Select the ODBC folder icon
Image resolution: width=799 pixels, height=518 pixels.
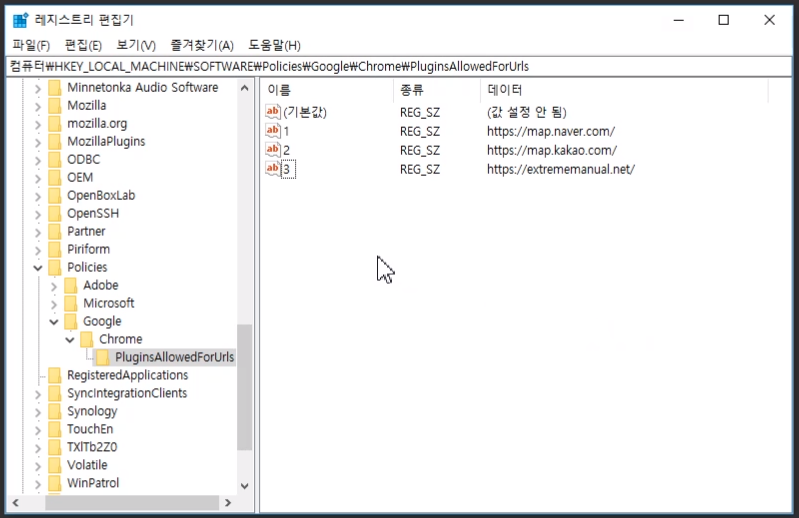[x=55, y=159]
